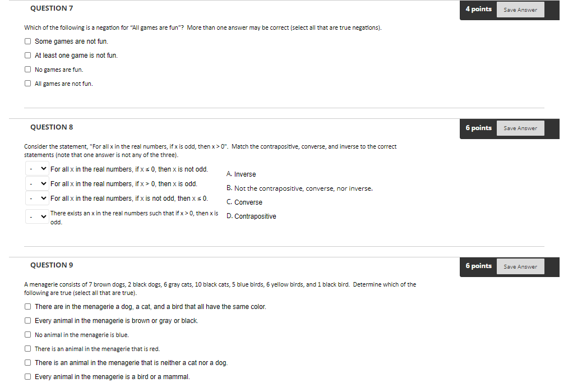Save Answer for Question 7
Viewport: 582px width, 392px height.
(x=520, y=10)
